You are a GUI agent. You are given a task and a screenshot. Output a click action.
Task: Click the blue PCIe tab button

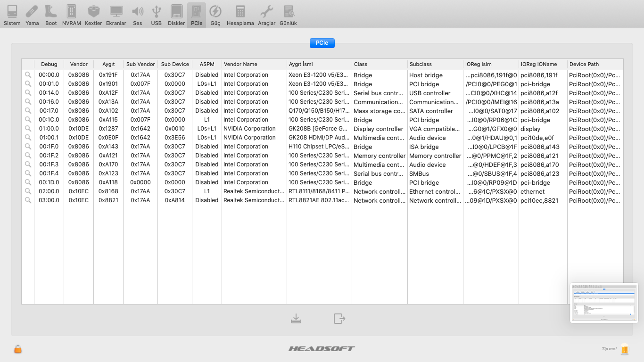[x=322, y=43]
